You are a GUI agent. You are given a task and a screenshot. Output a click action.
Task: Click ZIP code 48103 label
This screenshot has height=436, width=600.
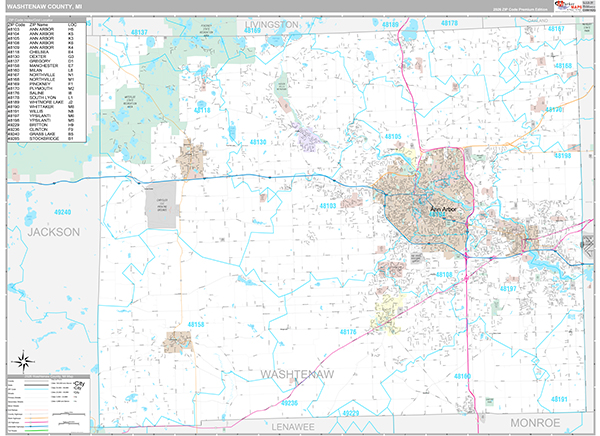click(328, 205)
